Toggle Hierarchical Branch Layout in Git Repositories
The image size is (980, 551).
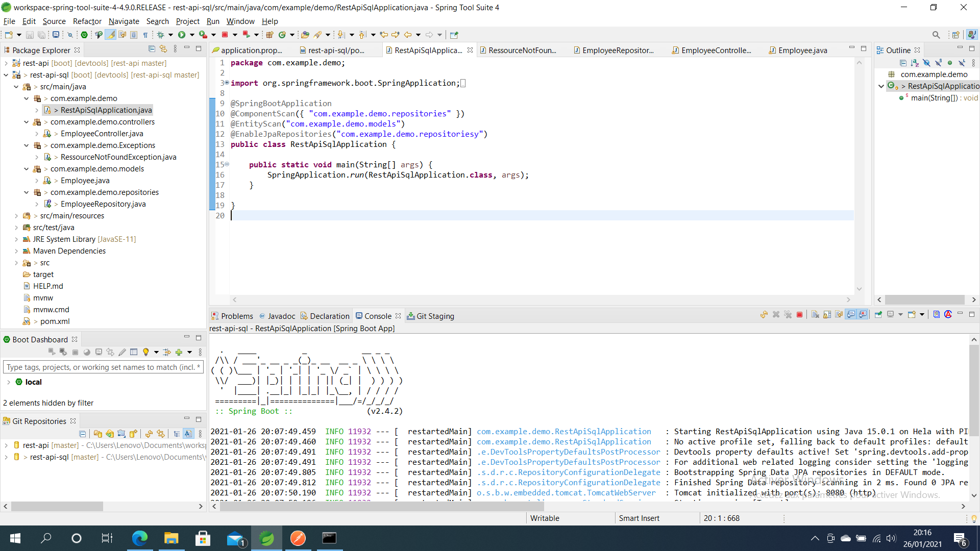177,434
